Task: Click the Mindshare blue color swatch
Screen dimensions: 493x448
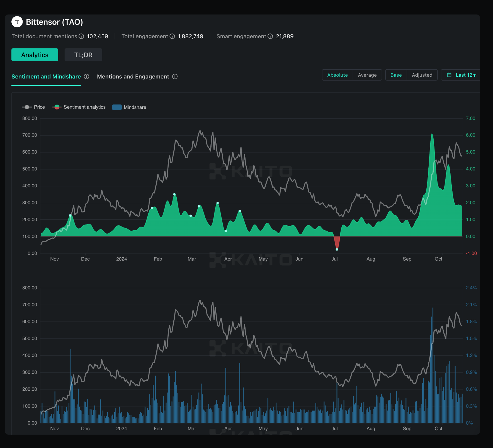Action: [117, 107]
